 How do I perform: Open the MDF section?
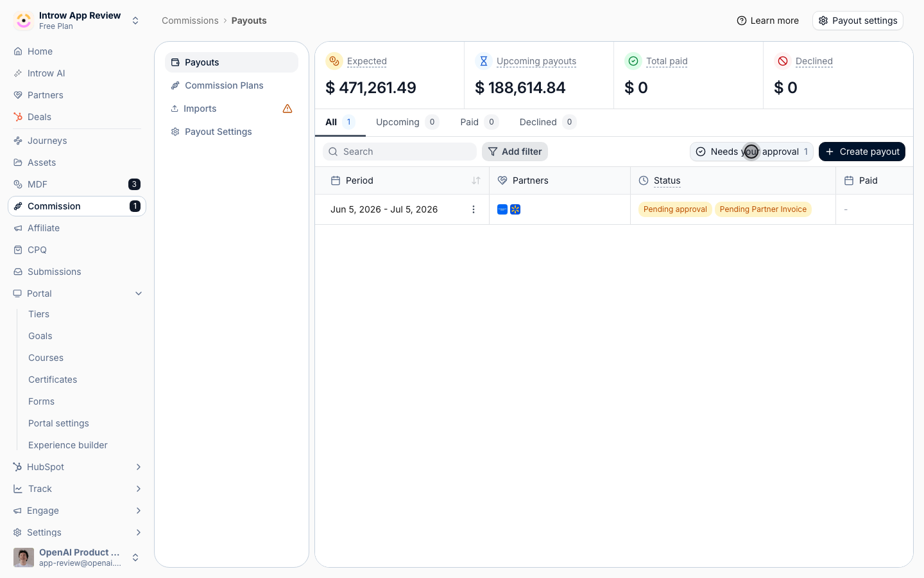point(77,184)
